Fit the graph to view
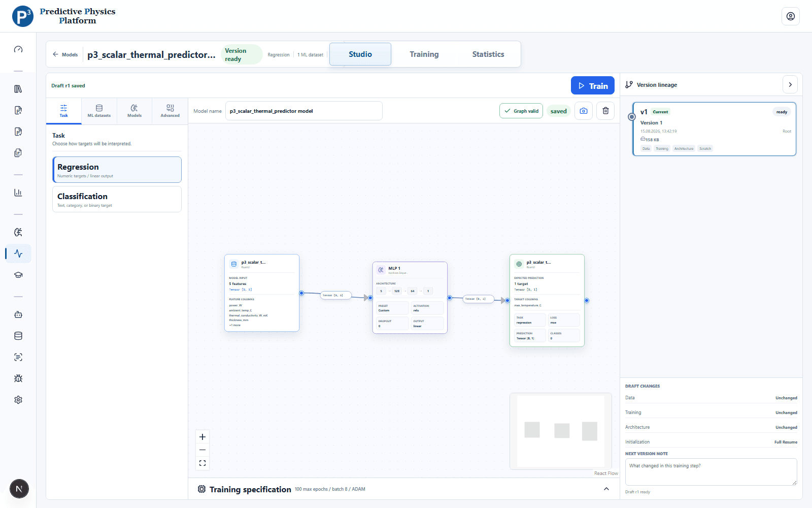Viewport: 812px width, 508px height. click(202, 463)
